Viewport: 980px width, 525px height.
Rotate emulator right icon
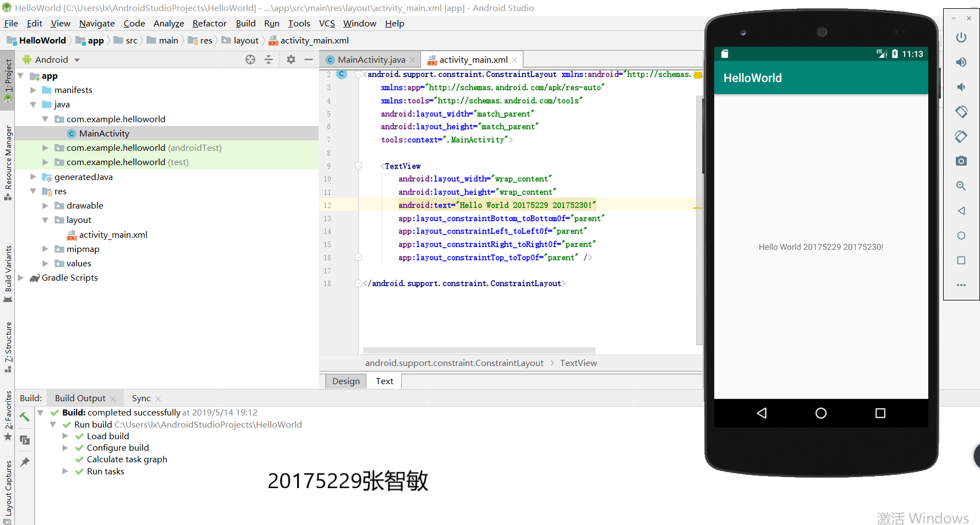(x=961, y=136)
